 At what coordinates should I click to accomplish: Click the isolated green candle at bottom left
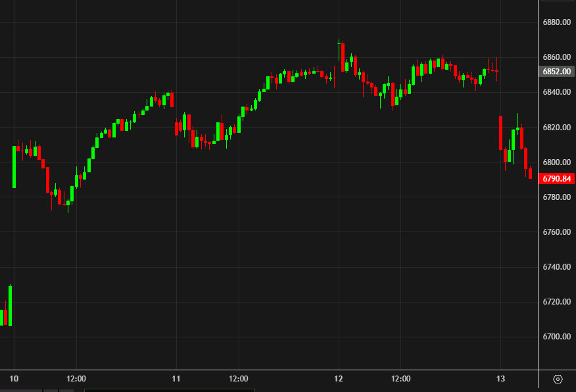(x=9, y=306)
